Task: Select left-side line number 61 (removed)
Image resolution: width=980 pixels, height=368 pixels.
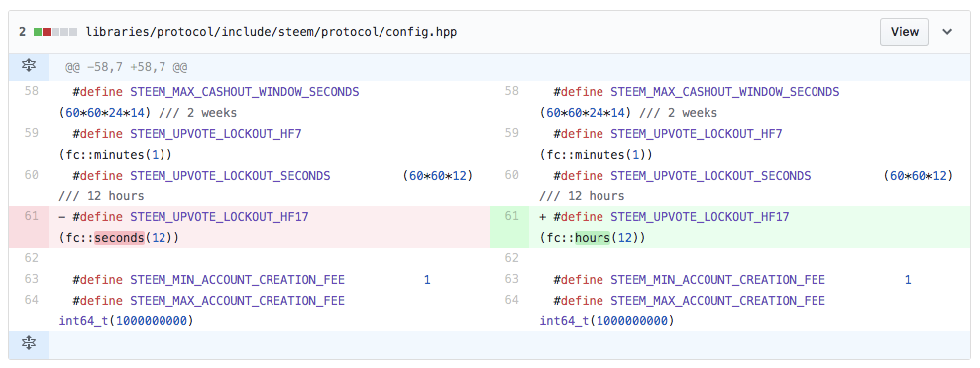Action: pyautogui.click(x=32, y=216)
